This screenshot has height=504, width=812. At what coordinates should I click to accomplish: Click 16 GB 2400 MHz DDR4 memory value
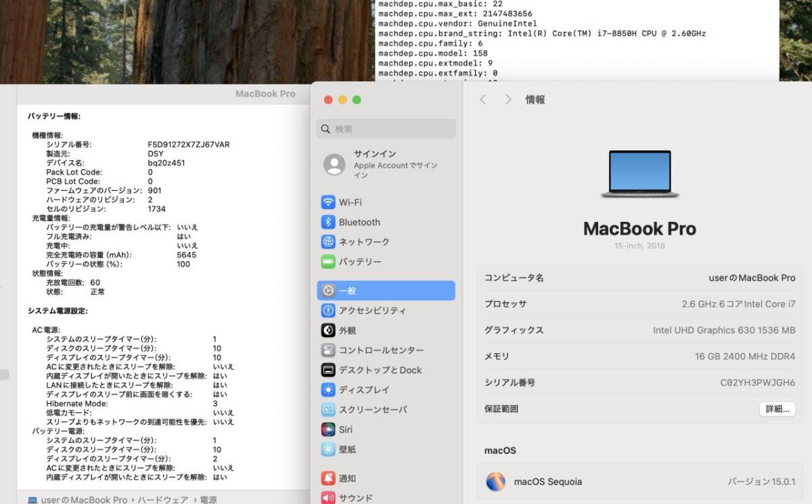(745, 357)
